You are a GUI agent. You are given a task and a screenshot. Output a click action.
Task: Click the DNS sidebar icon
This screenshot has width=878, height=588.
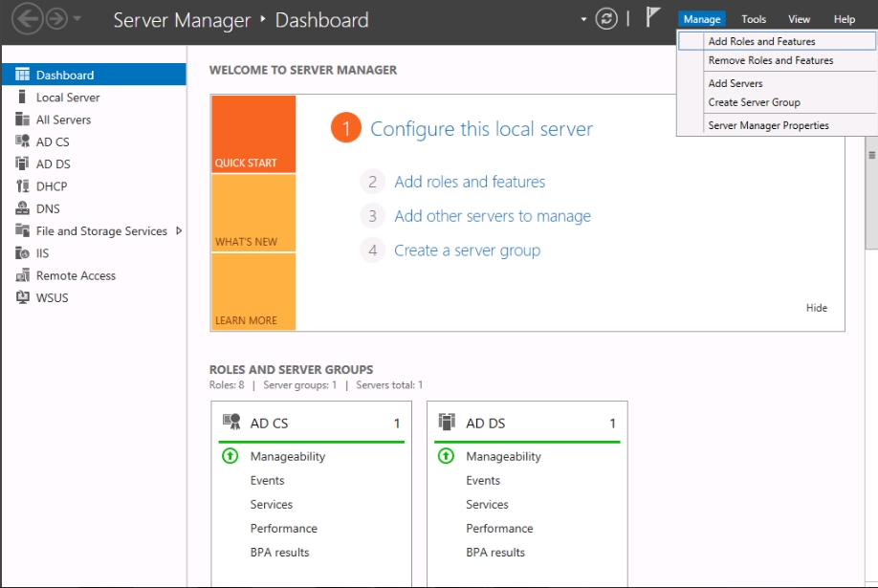pos(22,208)
